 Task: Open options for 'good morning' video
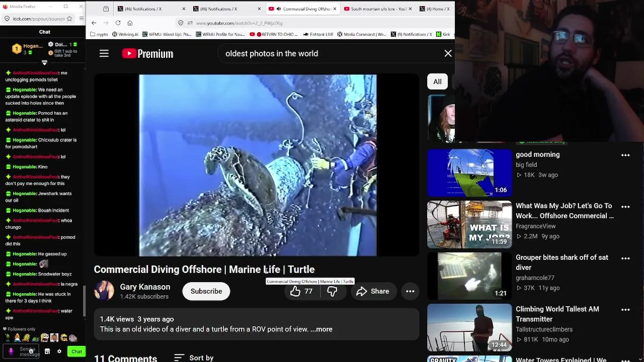point(625,155)
